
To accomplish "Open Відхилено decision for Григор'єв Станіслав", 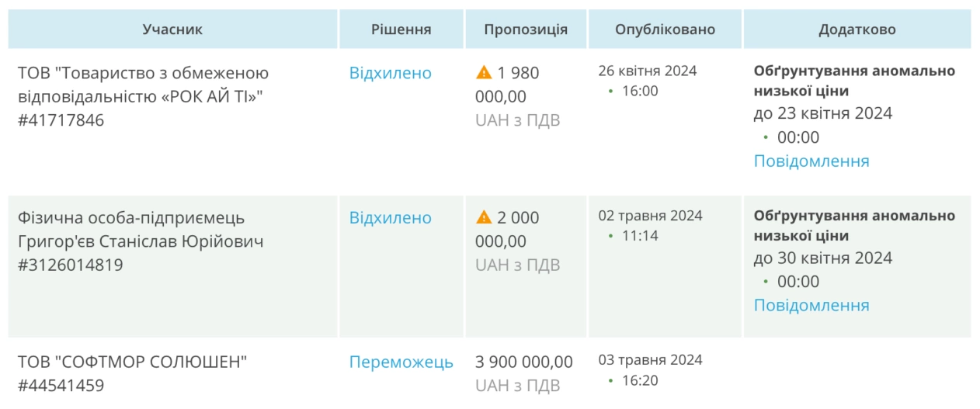I will [x=391, y=217].
